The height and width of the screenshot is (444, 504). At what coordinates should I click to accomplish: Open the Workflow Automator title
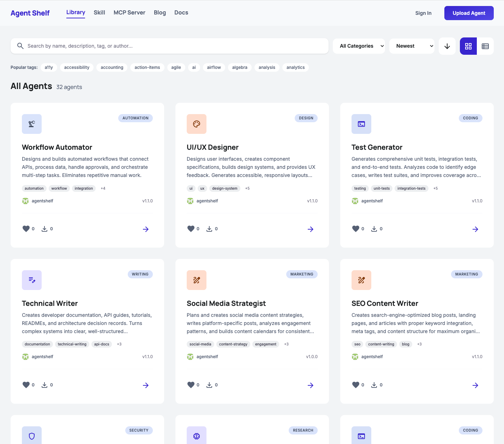coord(57,147)
